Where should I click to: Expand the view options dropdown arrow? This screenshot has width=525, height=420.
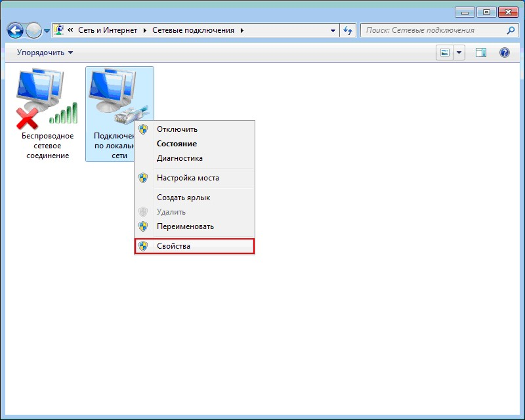(459, 52)
